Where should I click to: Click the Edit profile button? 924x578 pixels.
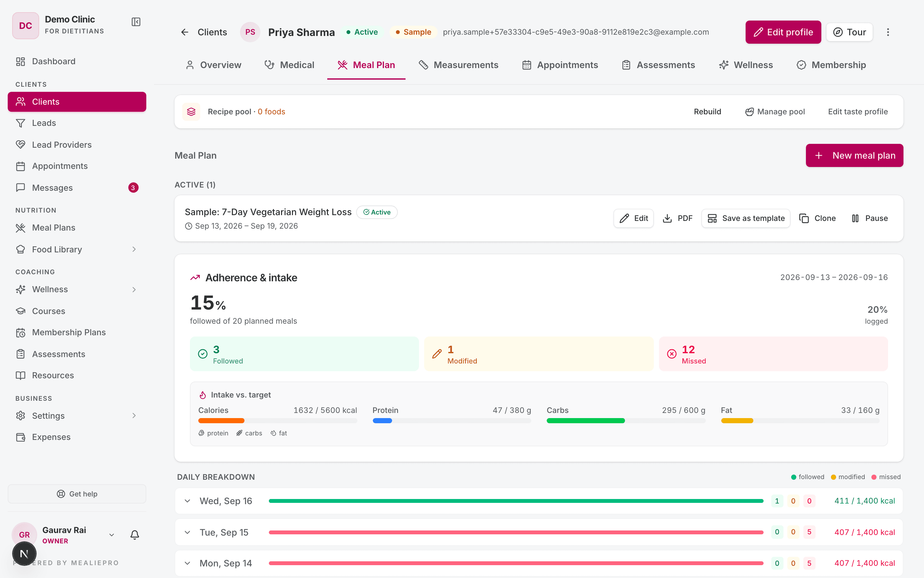783,32
